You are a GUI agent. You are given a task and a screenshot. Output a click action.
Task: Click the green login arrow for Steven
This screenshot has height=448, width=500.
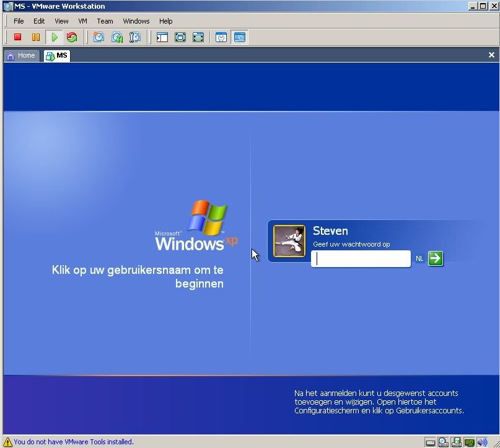[435, 258]
